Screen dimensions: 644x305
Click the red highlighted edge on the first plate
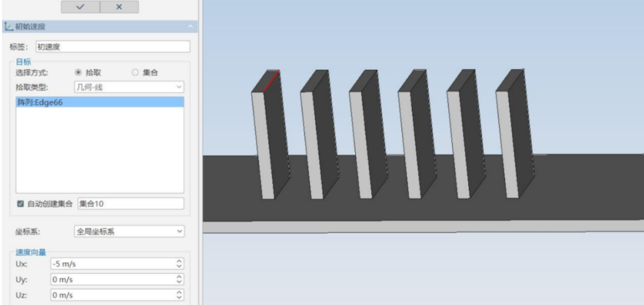tap(271, 81)
